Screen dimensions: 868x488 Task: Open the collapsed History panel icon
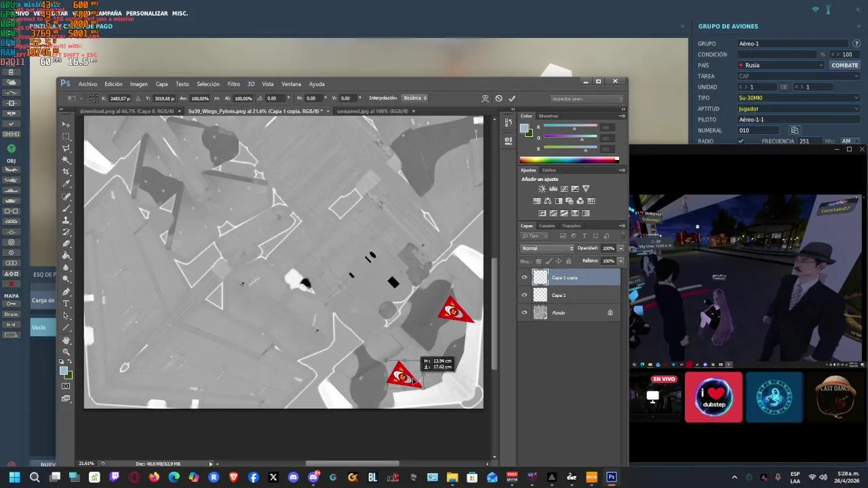[x=509, y=124]
